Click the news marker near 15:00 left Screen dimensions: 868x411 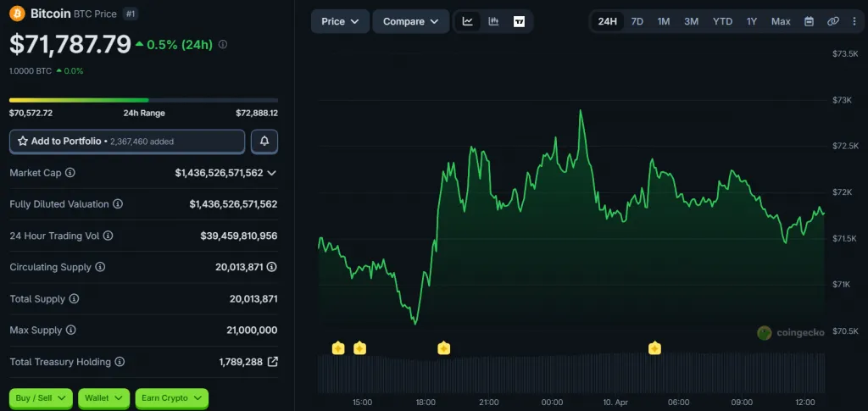pos(338,348)
